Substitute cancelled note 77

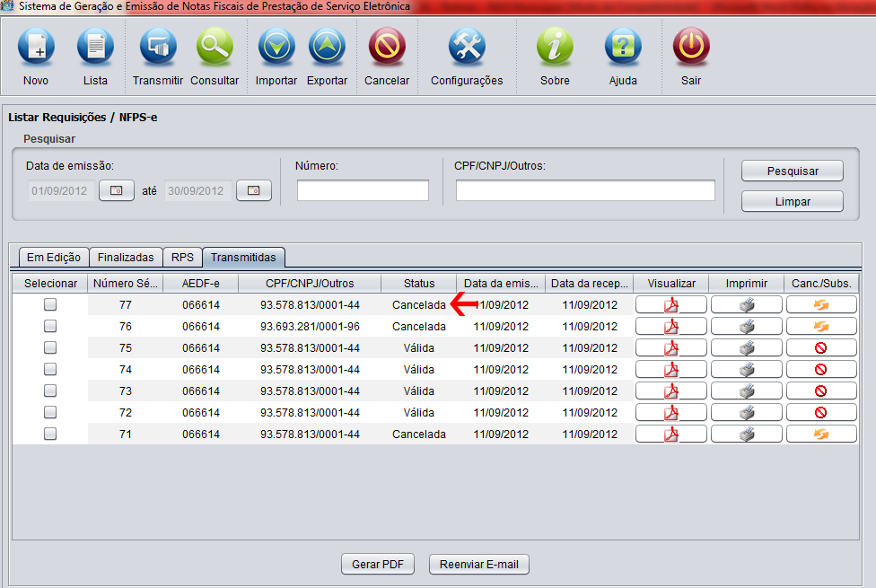821,304
